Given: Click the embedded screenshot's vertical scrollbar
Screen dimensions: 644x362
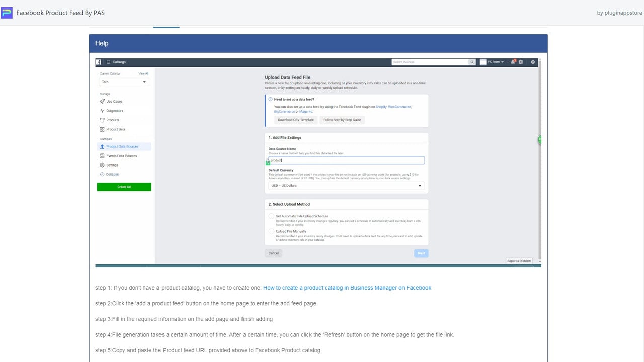Looking at the screenshot, I should [539, 161].
